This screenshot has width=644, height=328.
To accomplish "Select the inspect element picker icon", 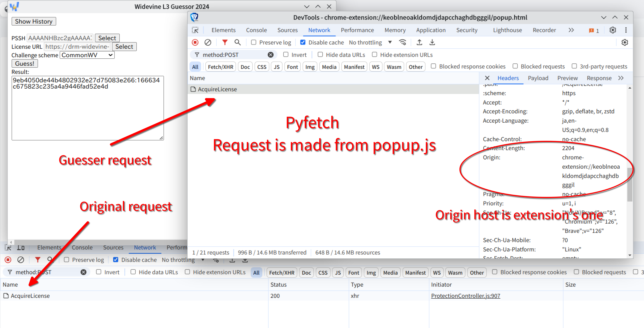I will point(195,30).
